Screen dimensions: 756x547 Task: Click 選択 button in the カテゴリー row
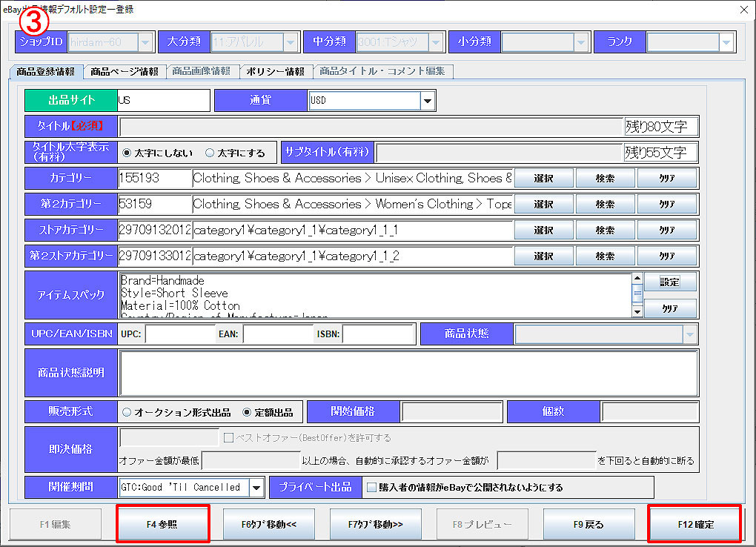[x=543, y=179]
